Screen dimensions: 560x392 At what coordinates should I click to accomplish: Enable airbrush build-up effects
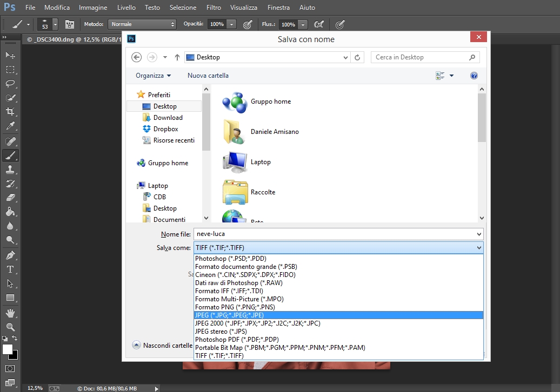(x=318, y=24)
